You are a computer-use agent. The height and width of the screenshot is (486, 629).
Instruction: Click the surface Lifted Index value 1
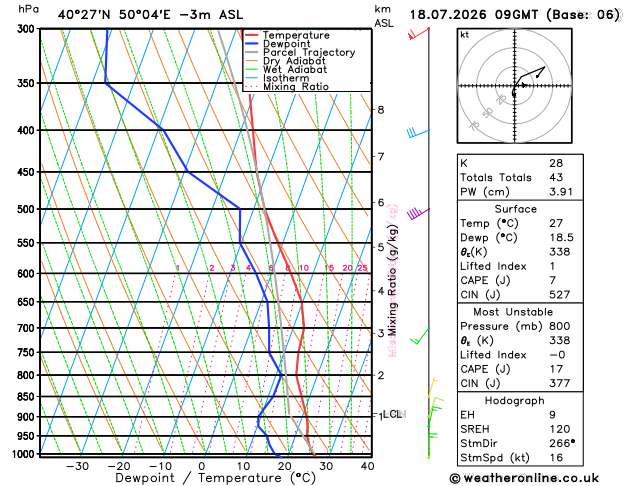click(x=552, y=266)
